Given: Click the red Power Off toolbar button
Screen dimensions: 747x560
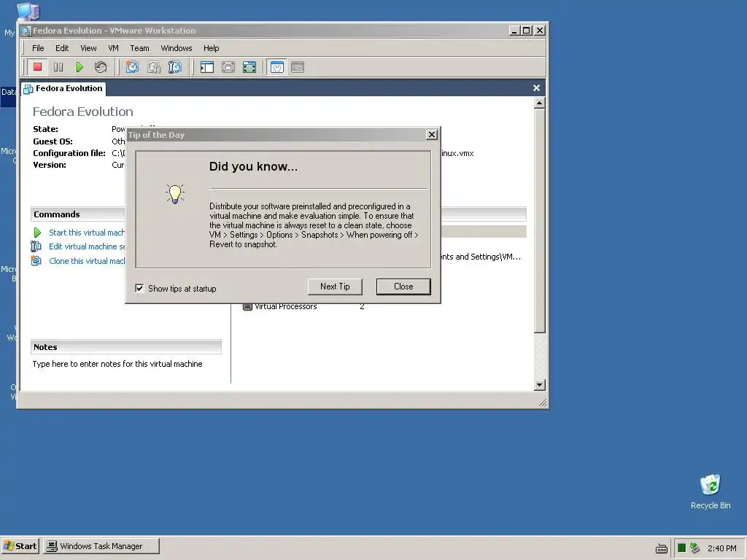Looking at the screenshot, I should [x=38, y=67].
